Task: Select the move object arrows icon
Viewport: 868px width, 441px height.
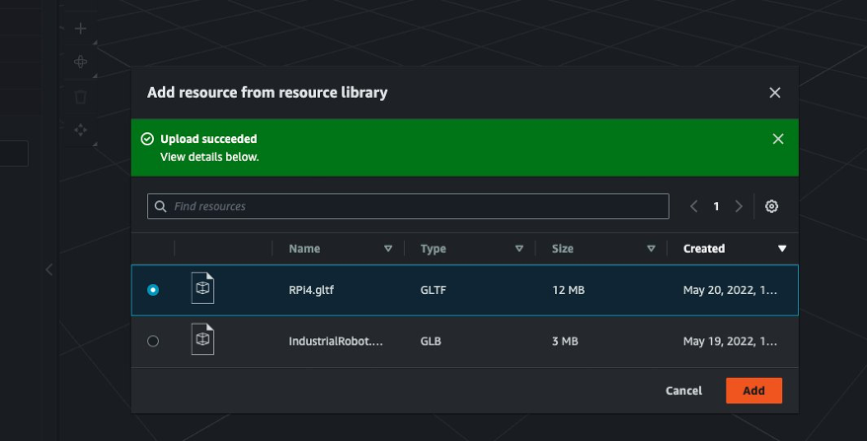Action: pyautogui.click(x=81, y=129)
